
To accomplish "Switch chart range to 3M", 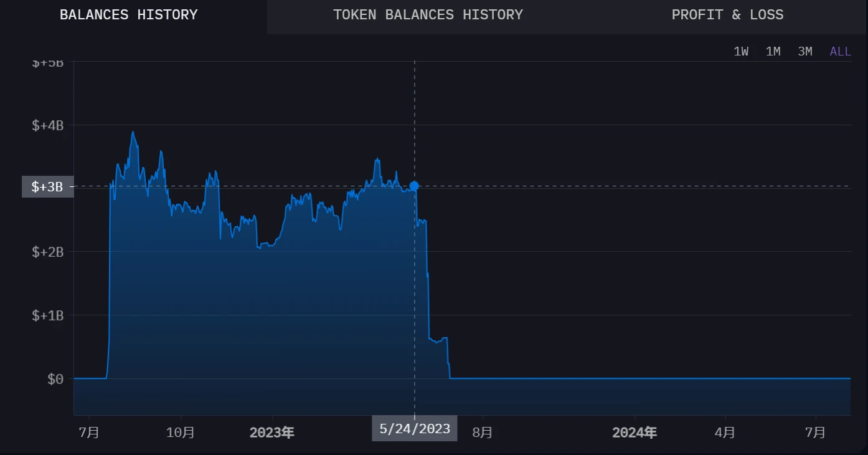I will [x=805, y=52].
